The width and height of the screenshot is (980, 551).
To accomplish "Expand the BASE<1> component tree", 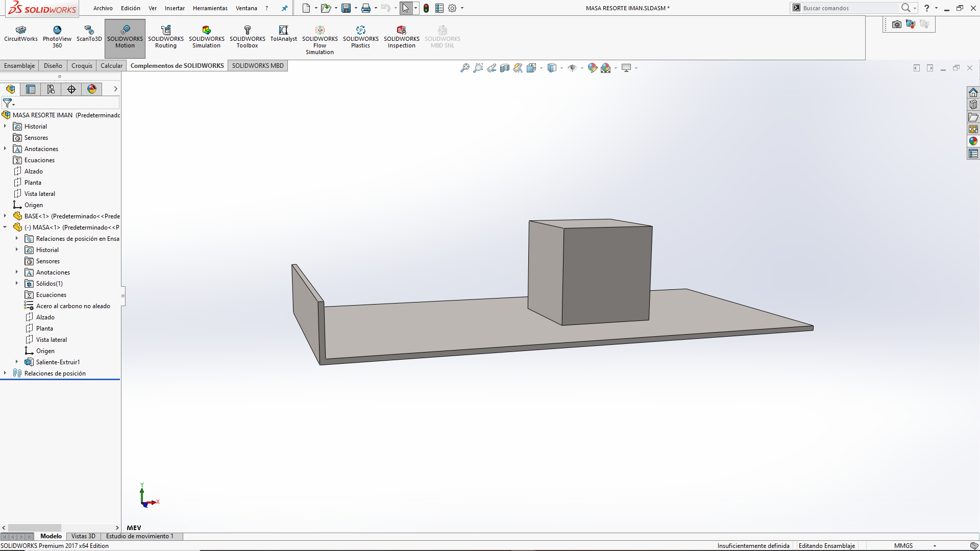I will pyautogui.click(x=5, y=216).
